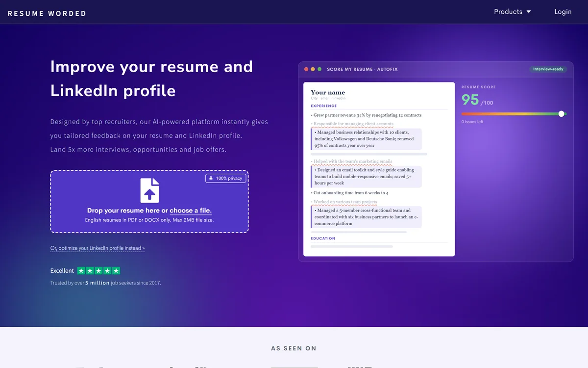
Task: Click 'Helped with the team's marketing emails' line
Action: (x=351, y=161)
